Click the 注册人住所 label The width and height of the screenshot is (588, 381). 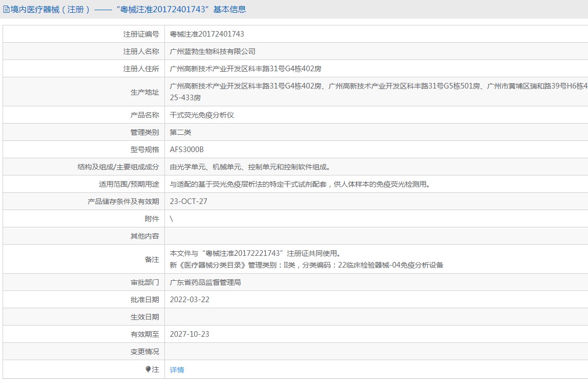click(x=141, y=69)
